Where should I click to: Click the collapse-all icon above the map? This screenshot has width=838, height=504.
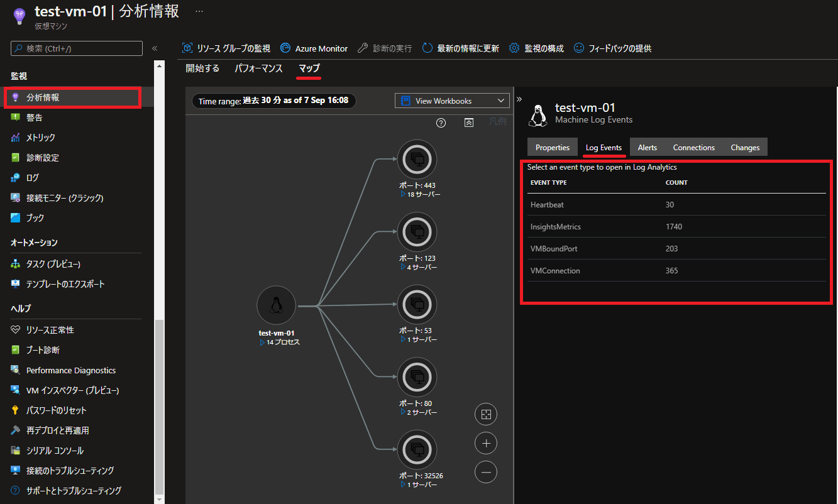click(x=469, y=123)
